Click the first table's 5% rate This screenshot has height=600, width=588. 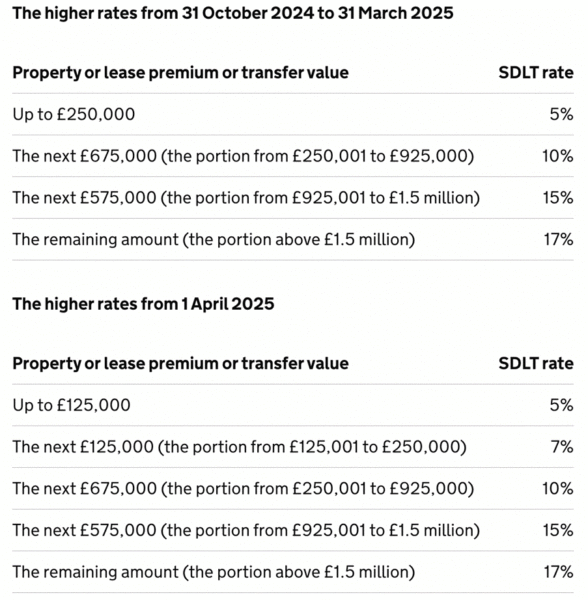click(x=562, y=114)
